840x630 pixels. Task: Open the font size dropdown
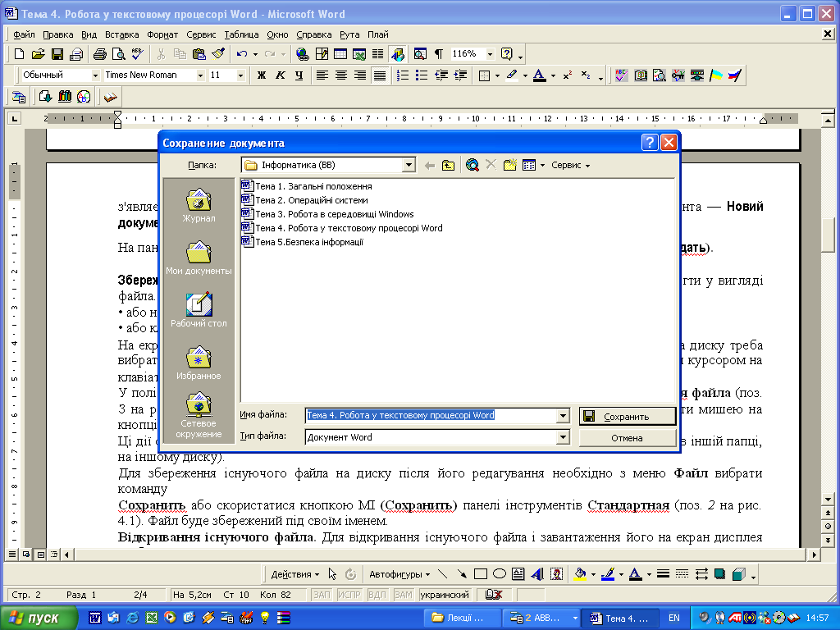pyautogui.click(x=240, y=75)
